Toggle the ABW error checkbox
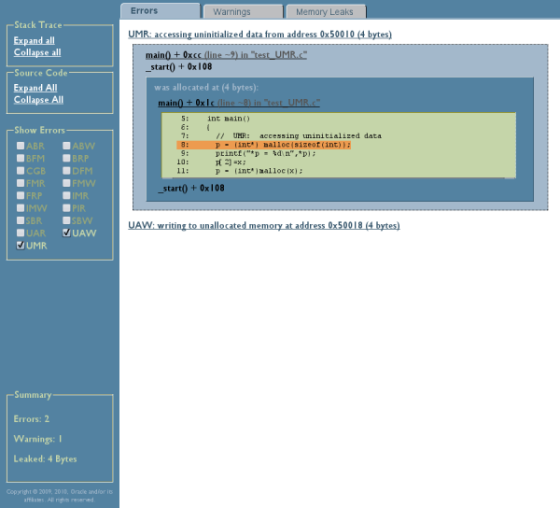 click(66, 145)
